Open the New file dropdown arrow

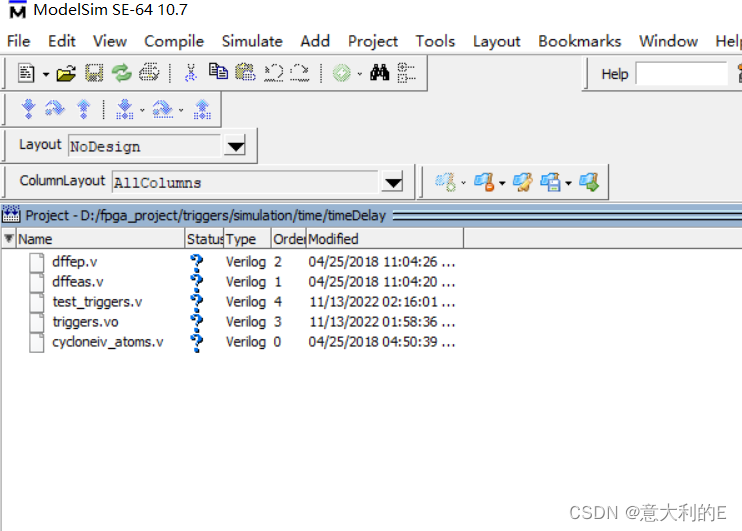46,74
